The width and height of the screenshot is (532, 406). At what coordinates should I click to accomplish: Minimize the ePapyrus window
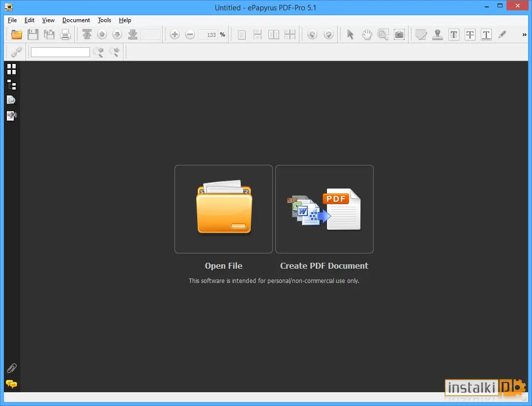(x=487, y=6)
